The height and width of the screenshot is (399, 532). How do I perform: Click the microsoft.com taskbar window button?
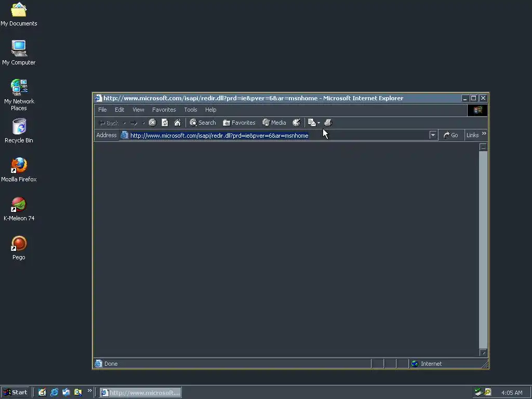click(x=140, y=393)
